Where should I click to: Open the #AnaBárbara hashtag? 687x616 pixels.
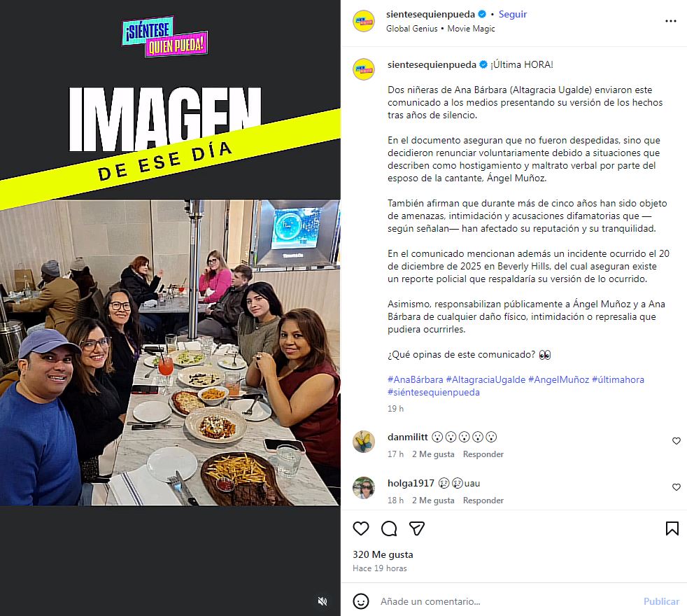coord(416,379)
